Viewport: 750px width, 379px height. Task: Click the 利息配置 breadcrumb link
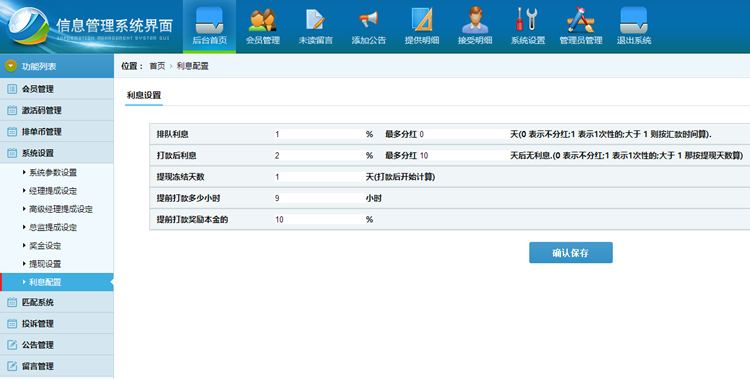(193, 66)
